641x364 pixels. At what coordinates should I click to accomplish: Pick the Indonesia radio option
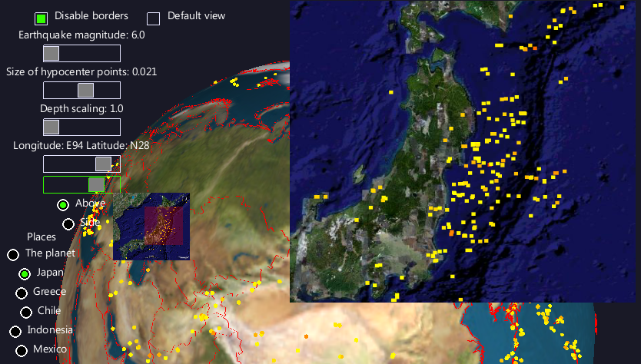(15, 331)
